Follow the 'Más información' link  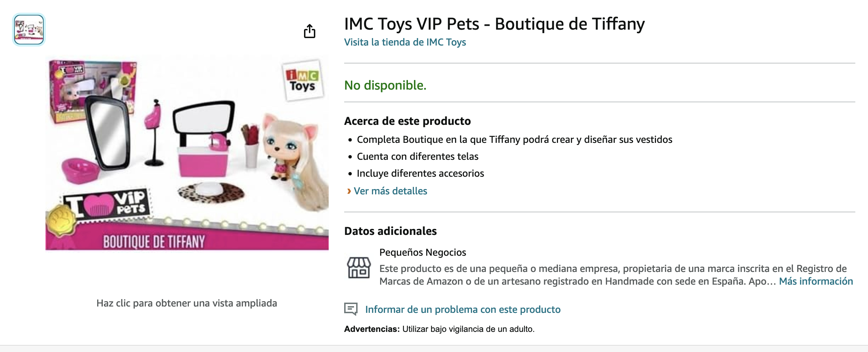[x=816, y=281]
